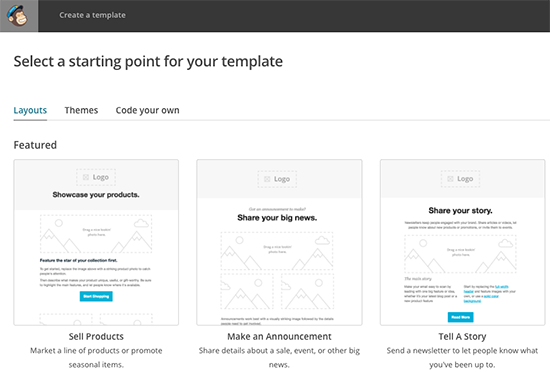Click the Tell A Story title
The height and width of the screenshot is (372, 550).
coord(462,336)
